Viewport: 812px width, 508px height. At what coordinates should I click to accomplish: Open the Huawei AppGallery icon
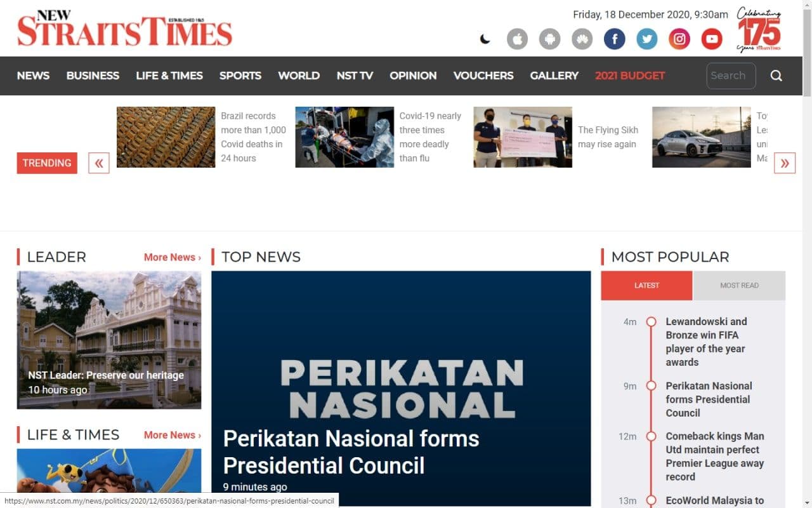pyautogui.click(x=582, y=39)
